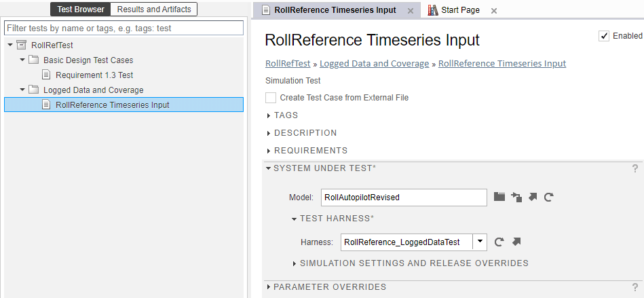Collapse the Basic Design Test Cases folder
The image size is (644, 298).
pos(22,60)
